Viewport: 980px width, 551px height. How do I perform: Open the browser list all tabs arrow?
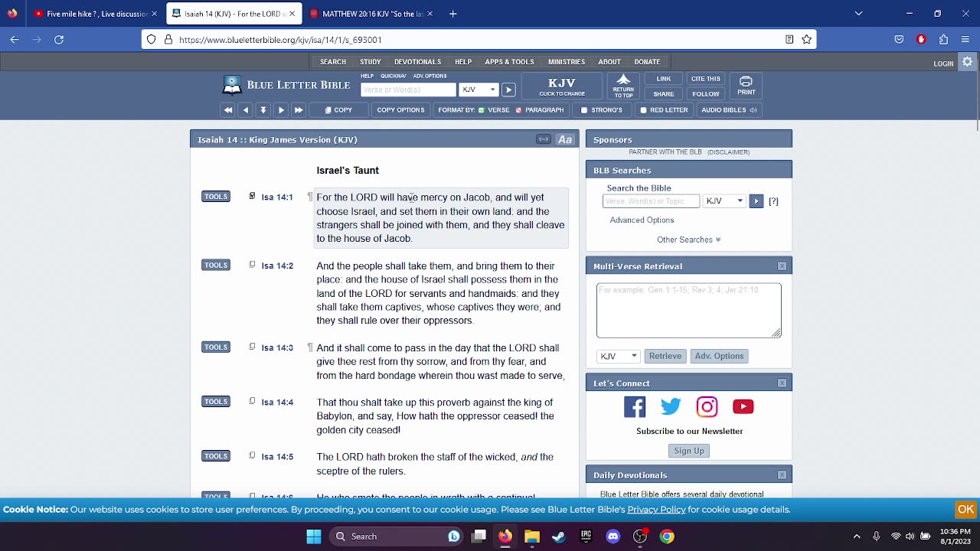pos(858,13)
